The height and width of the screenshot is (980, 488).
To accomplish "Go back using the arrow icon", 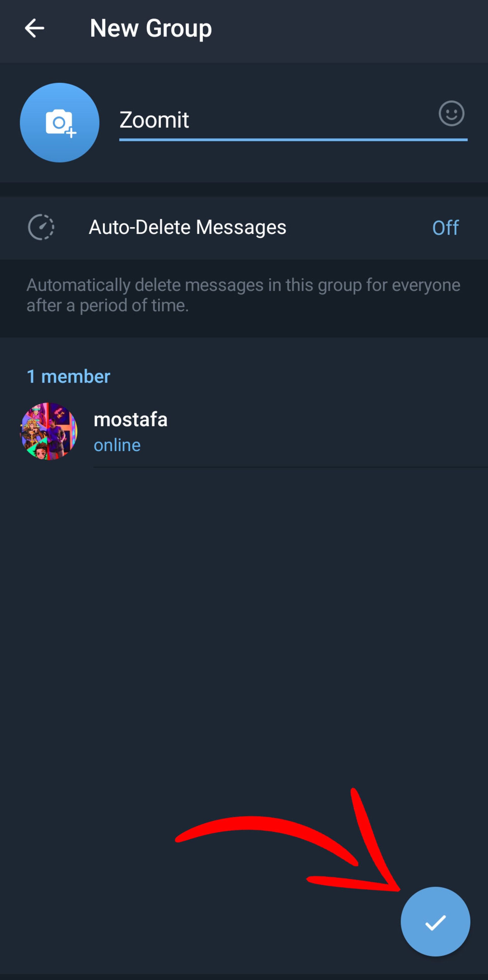I will tap(34, 29).
